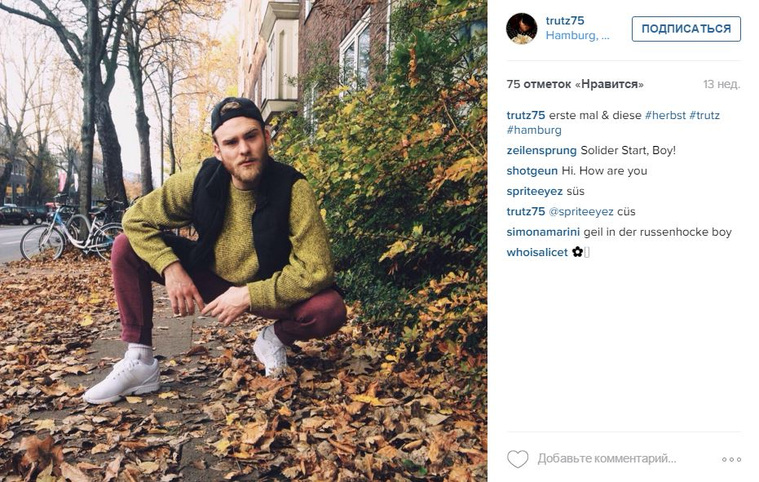
Task: Open the Hamburg location link
Action: click(x=577, y=35)
